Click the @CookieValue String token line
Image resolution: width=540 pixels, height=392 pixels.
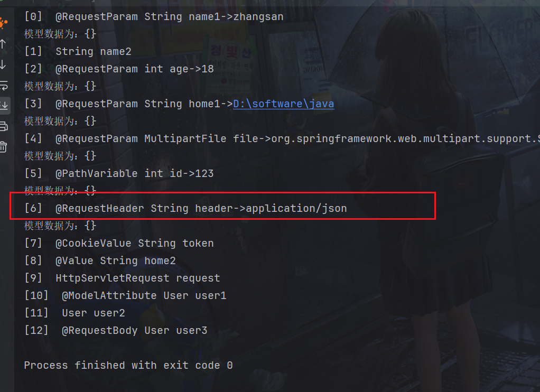[134, 243]
